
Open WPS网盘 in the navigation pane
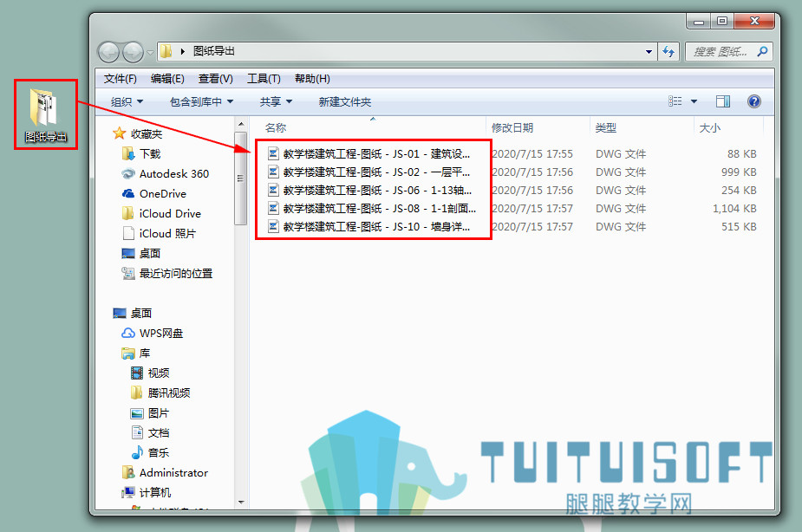click(153, 334)
